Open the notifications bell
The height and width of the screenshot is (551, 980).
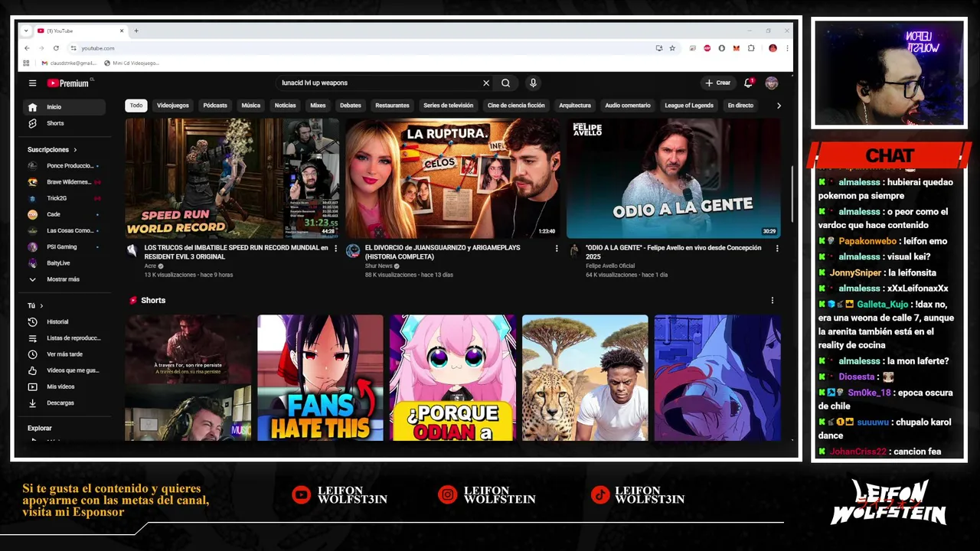(749, 83)
